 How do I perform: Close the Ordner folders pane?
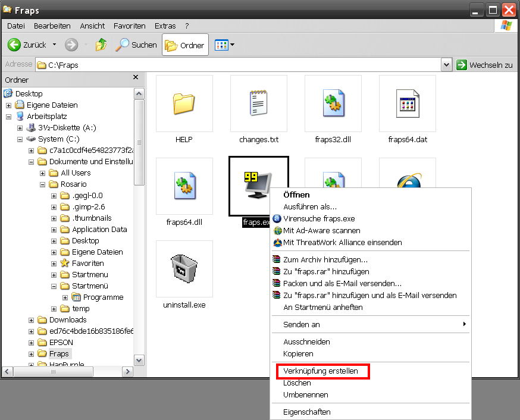[135, 77]
